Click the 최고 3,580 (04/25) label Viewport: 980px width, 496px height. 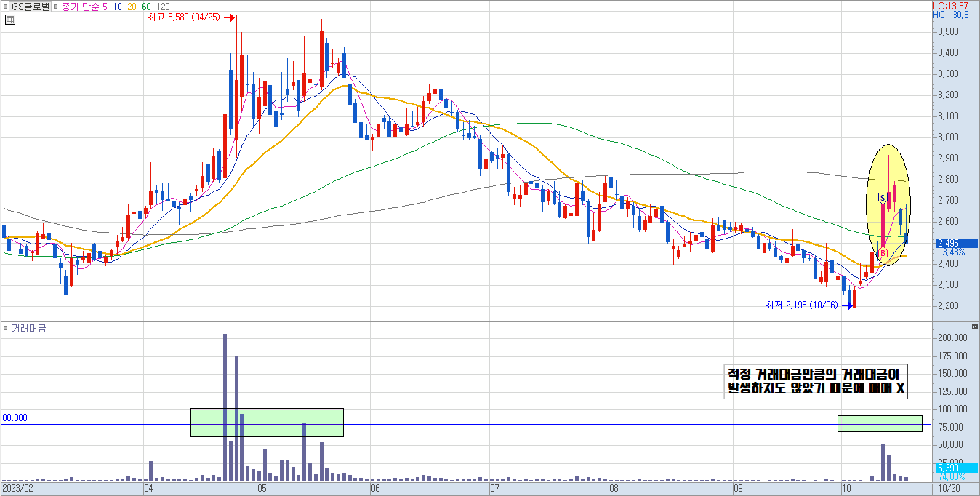coord(182,17)
